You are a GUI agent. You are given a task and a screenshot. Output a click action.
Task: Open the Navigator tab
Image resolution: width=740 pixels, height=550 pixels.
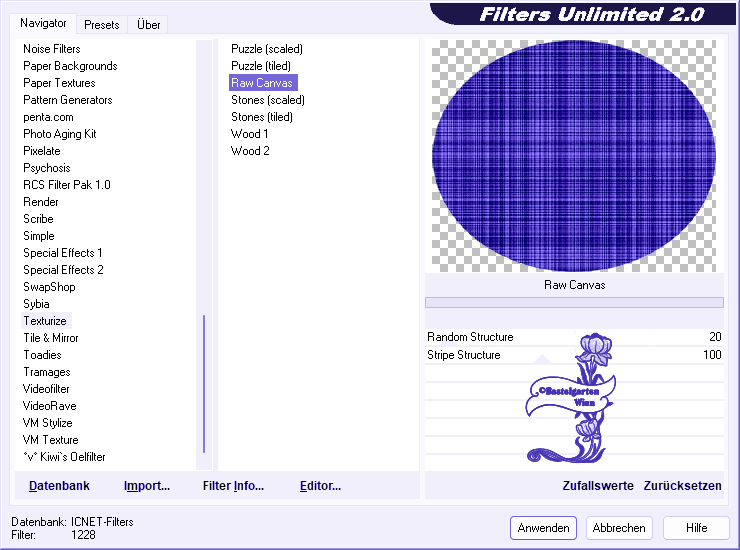point(43,23)
